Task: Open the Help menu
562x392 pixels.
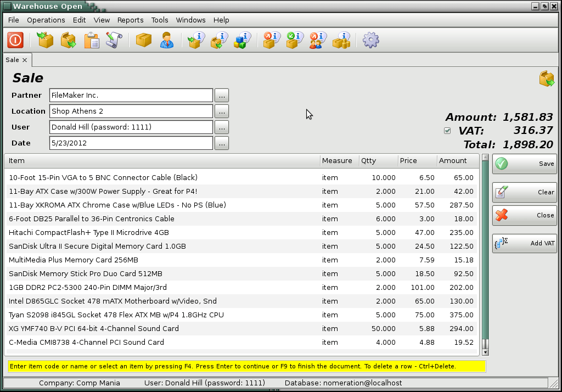Action: coord(221,20)
